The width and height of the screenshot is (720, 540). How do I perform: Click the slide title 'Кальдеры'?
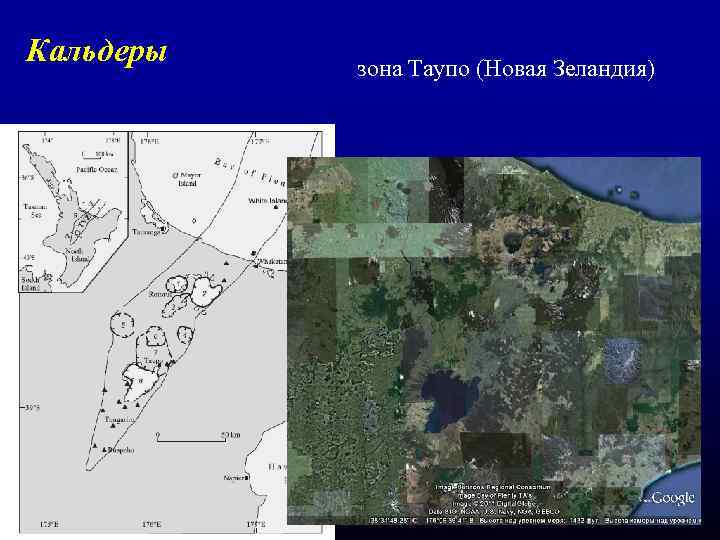(96, 51)
